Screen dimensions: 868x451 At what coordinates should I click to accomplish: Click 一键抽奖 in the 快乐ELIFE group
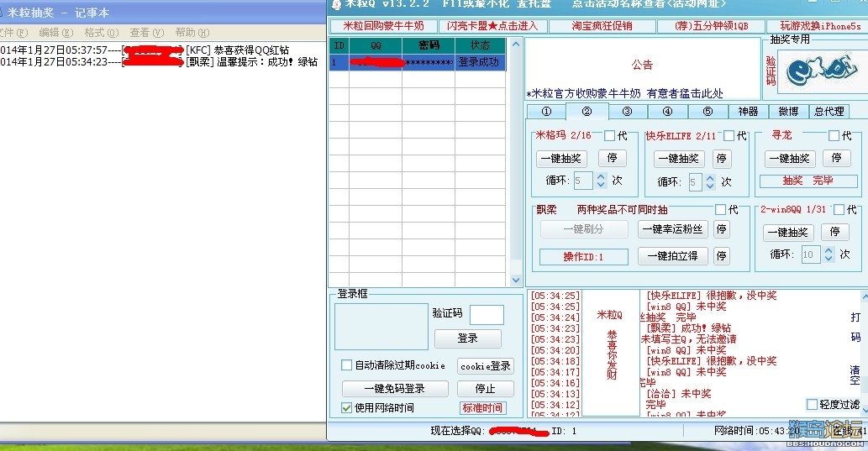(x=679, y=159)
